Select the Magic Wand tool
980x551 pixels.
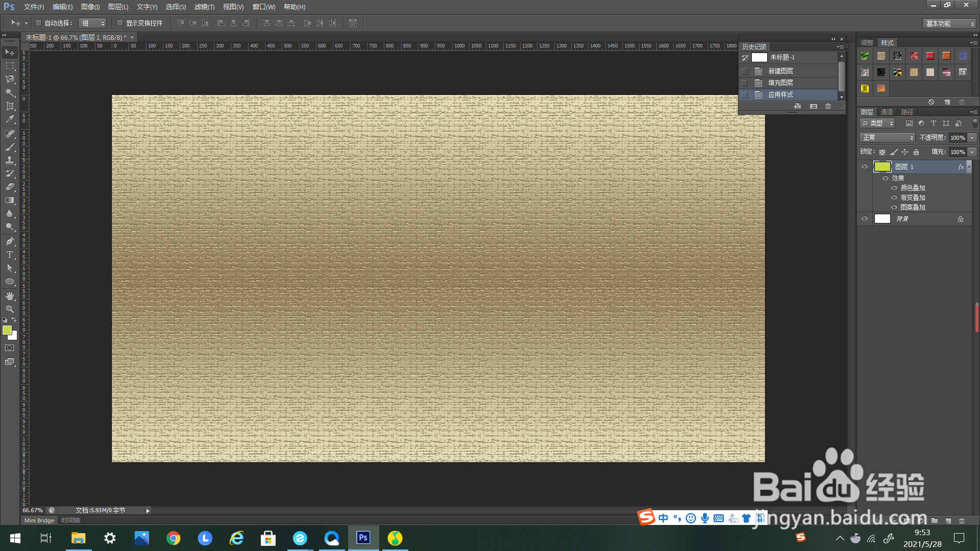pos(10,92)
